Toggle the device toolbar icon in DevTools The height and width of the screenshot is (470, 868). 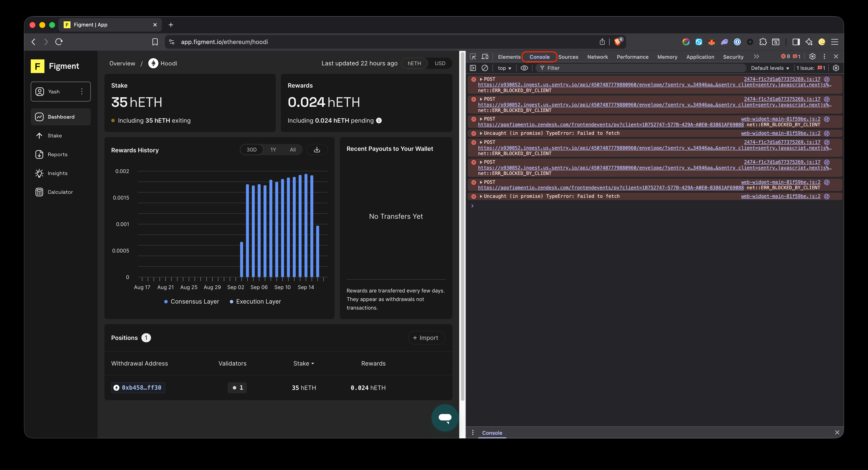point(485,57)
